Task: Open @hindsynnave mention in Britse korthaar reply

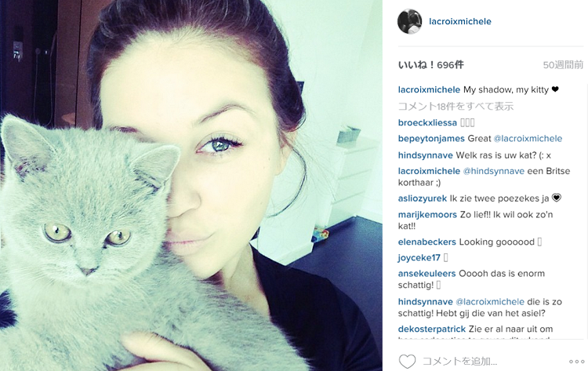Action: 493,171
